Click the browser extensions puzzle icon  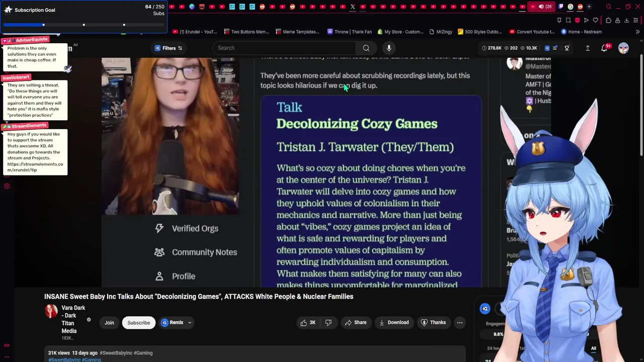pyautogui.click(x=608, y=20)
